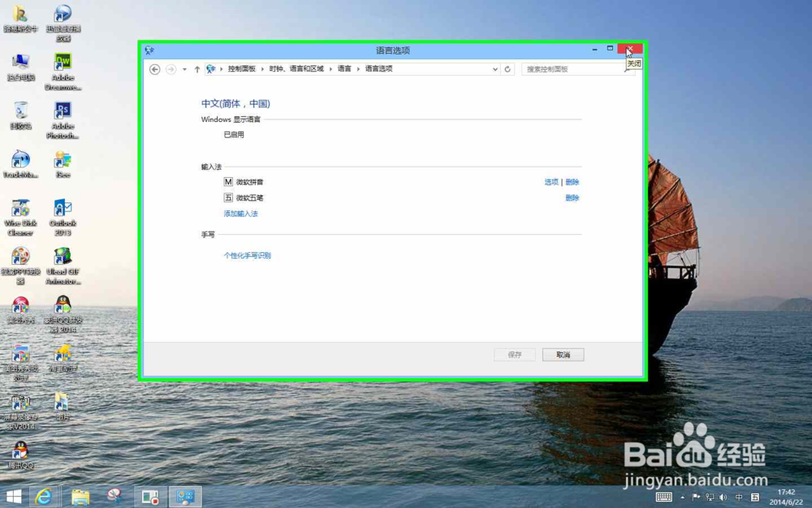Select 时钟、语言和区域 breadcrumb item

click(x=296, y=69)
